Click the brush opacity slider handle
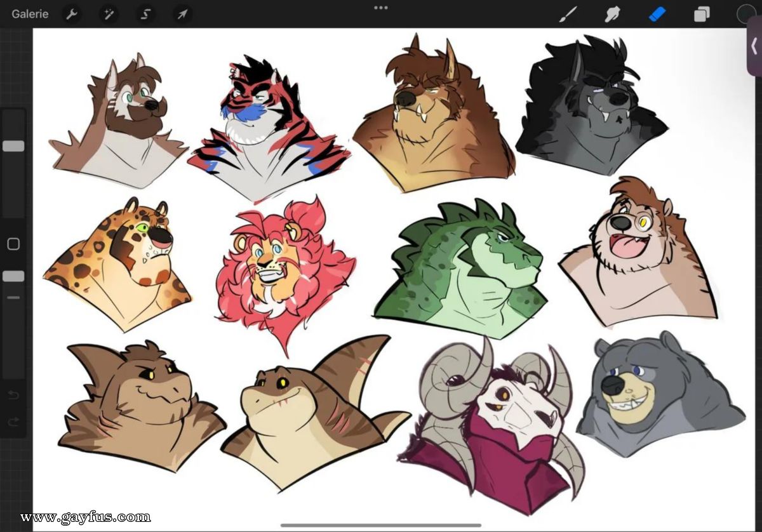Screen dimensions: 762x532 [13, 276]
